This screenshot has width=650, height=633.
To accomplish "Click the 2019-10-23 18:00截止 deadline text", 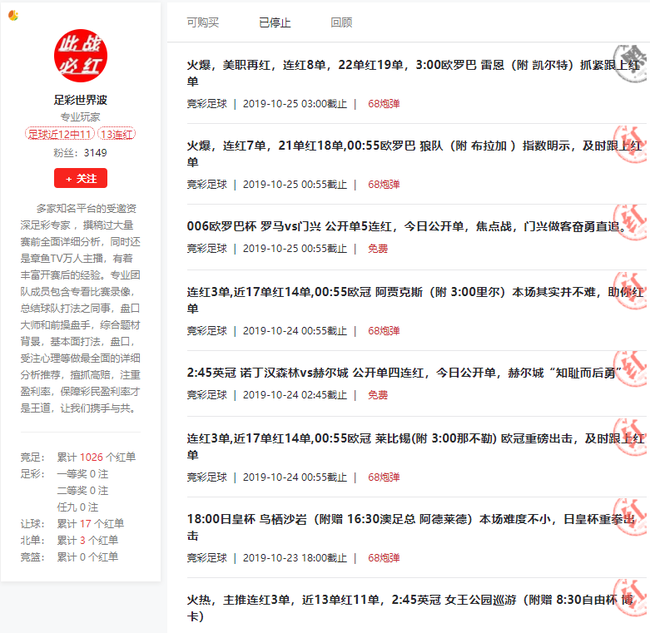I will (295, 558).
